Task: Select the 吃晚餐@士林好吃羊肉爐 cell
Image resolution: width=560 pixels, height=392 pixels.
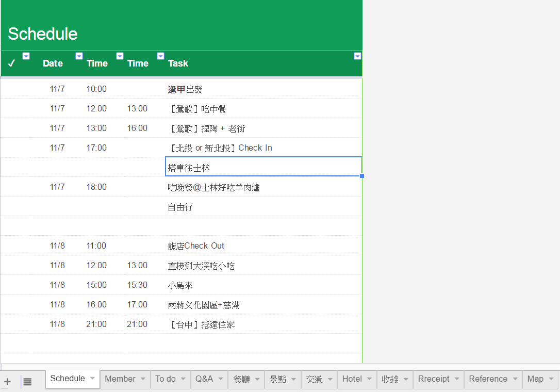Action: pyautogui.click(x=263, y=187)
